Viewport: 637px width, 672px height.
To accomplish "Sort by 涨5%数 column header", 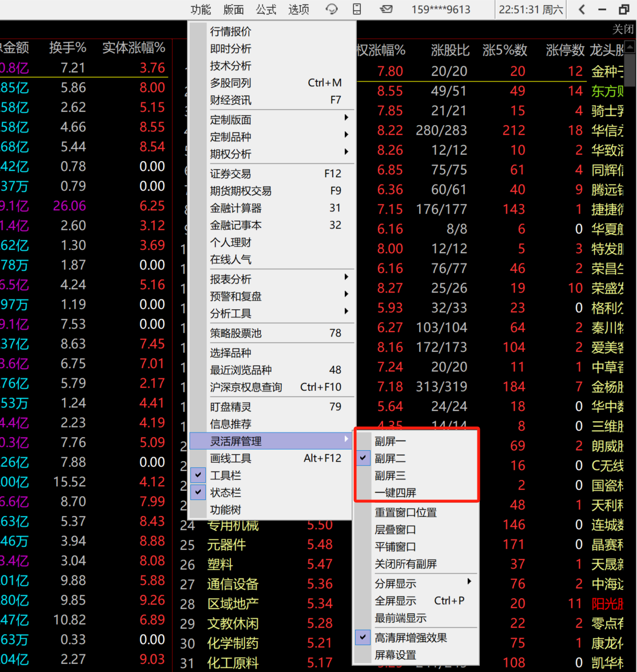I will [x=504, y=50].
